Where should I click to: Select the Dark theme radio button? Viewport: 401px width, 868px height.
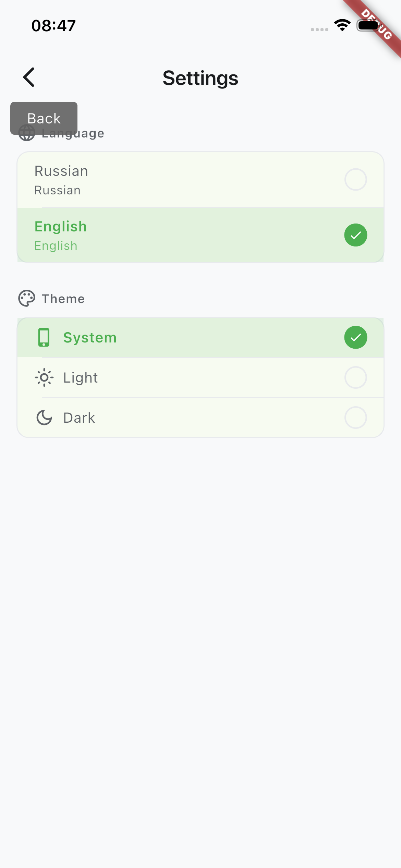356,418
